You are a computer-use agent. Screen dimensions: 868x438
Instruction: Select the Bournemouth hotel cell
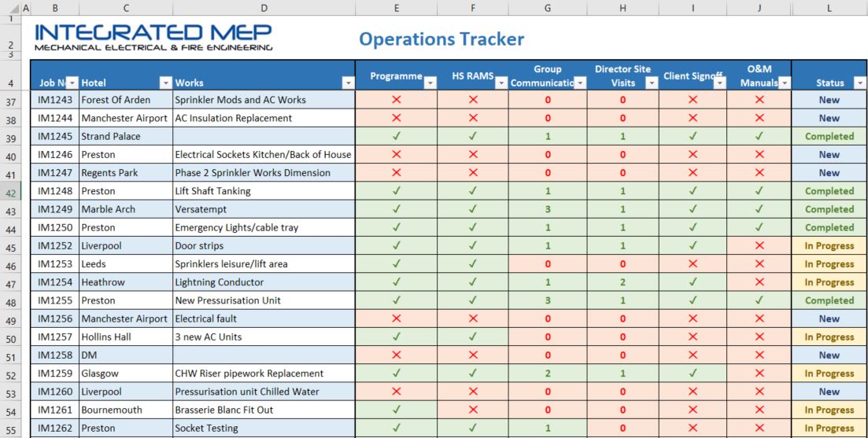[x=126, y=410]
